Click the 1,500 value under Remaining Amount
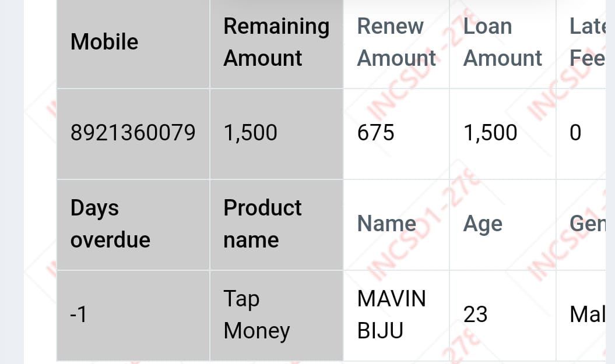The width and height of the screenshot is (615, 364). (251, 133)
